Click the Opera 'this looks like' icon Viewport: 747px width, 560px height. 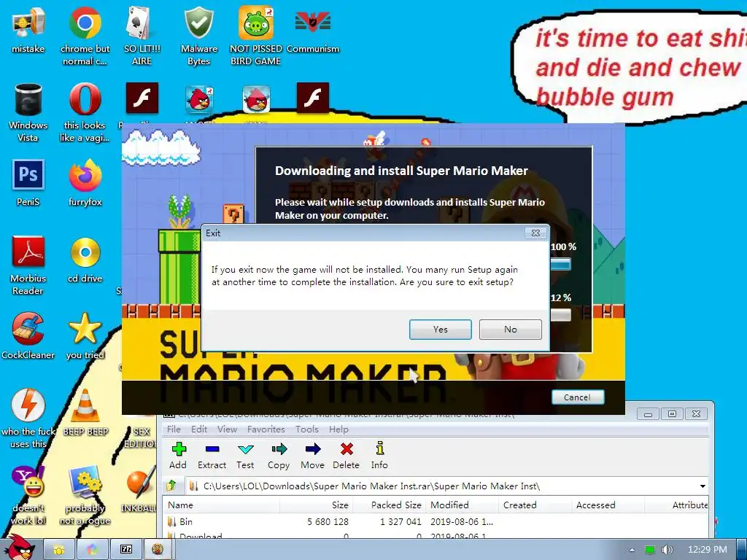click(x=85, y=112)
